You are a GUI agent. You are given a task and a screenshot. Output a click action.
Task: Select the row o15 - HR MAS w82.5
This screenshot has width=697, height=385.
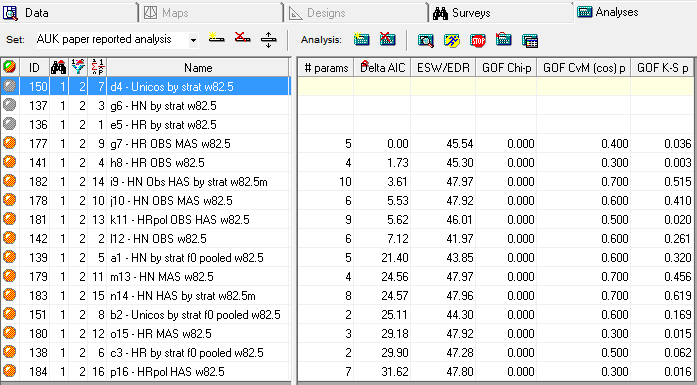pos(145,334)
